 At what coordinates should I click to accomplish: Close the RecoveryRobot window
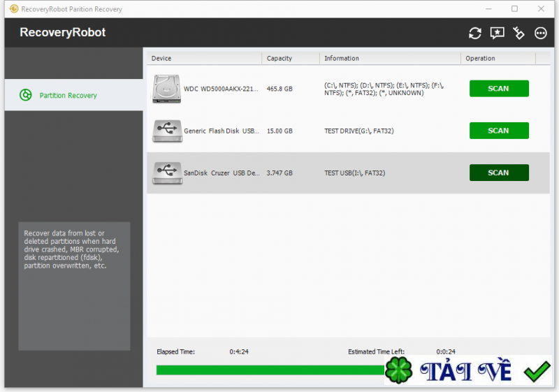pos(541,8)
